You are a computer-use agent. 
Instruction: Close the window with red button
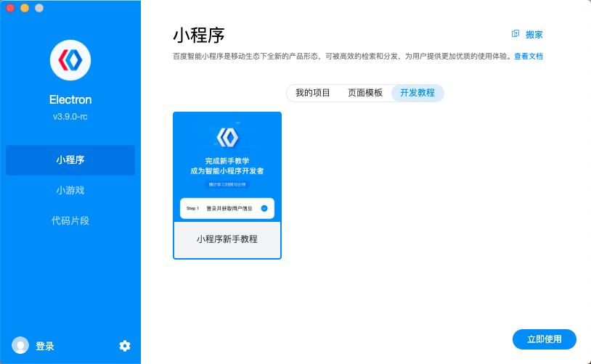coord(10,8)
